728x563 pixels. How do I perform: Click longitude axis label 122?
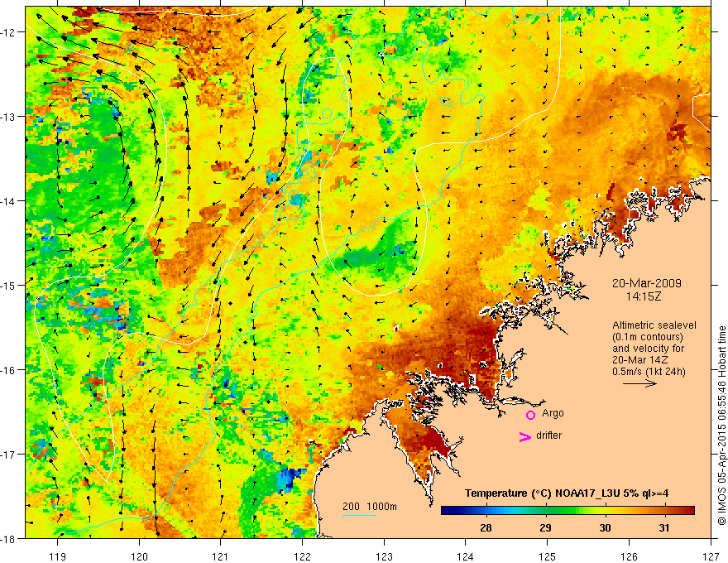point(302,556)
